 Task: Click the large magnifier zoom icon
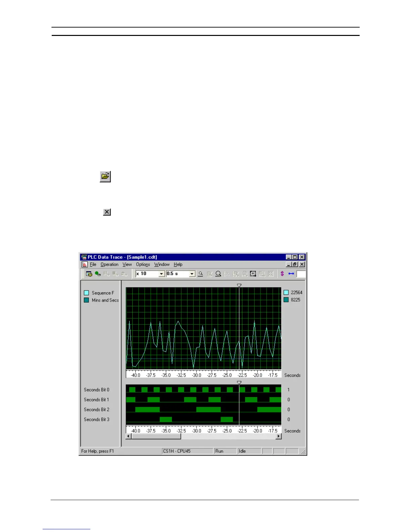pyautogui.click(x=218, y=274)
